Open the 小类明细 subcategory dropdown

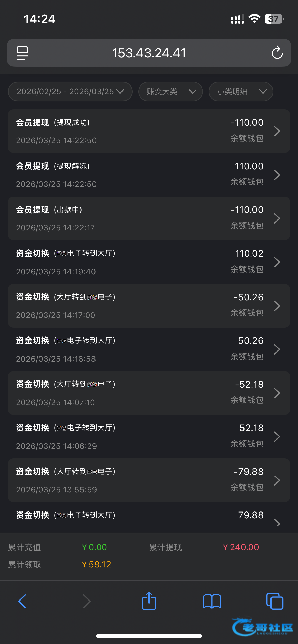pos(241,92)
